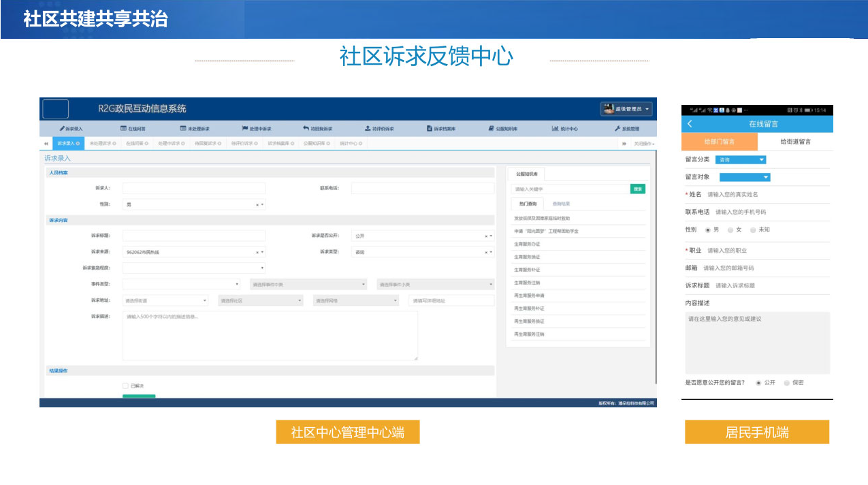Clear the 诉求是否公开 selection x
The width and height of the screenshot is (868, 485).
(x=486, y=236)
